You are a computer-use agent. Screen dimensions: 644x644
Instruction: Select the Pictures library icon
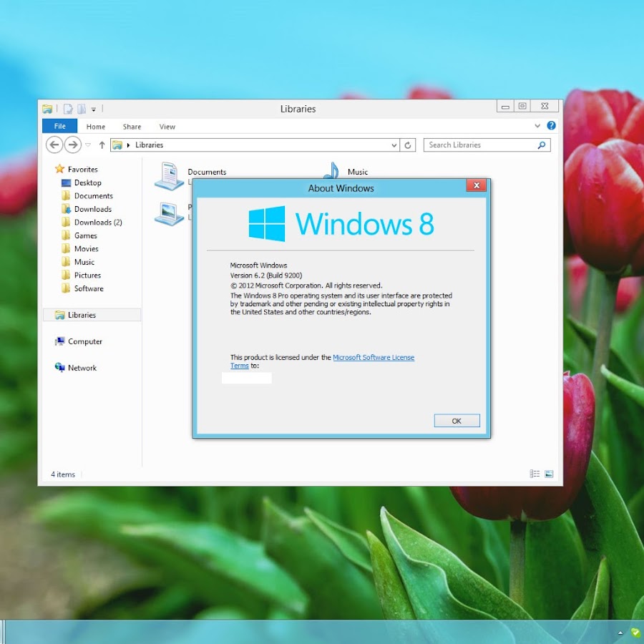[169, 214]
